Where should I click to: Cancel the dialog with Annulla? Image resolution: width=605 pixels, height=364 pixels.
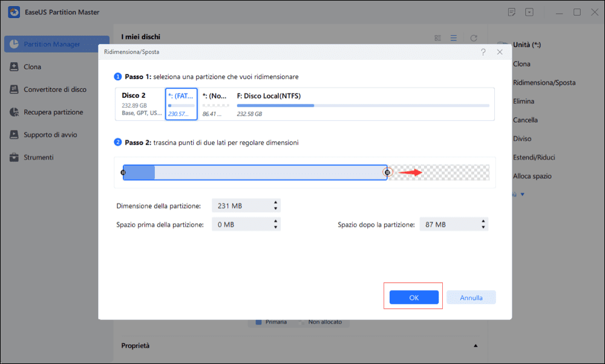tap(471, 297)
